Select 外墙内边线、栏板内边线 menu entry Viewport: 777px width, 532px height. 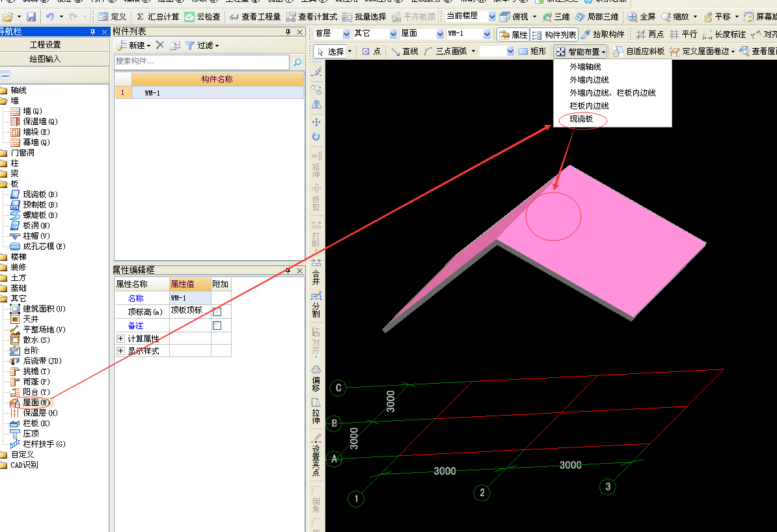pos(612,93)
